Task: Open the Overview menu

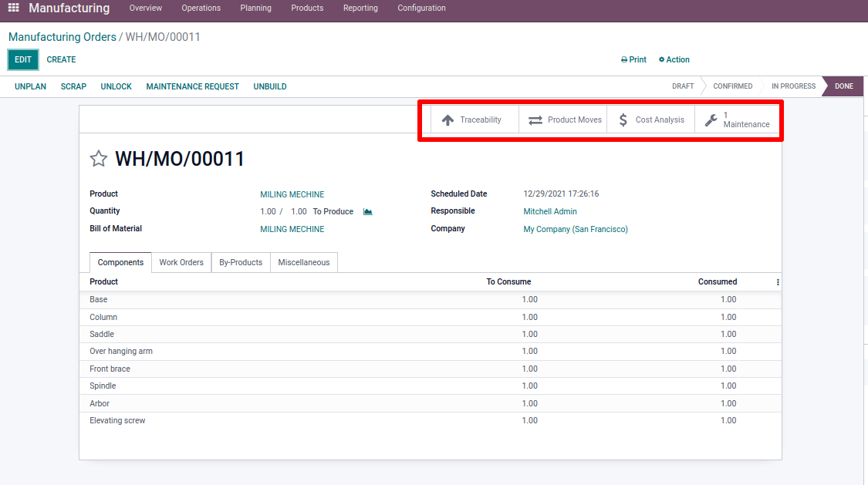Action: tap(146, 8)
